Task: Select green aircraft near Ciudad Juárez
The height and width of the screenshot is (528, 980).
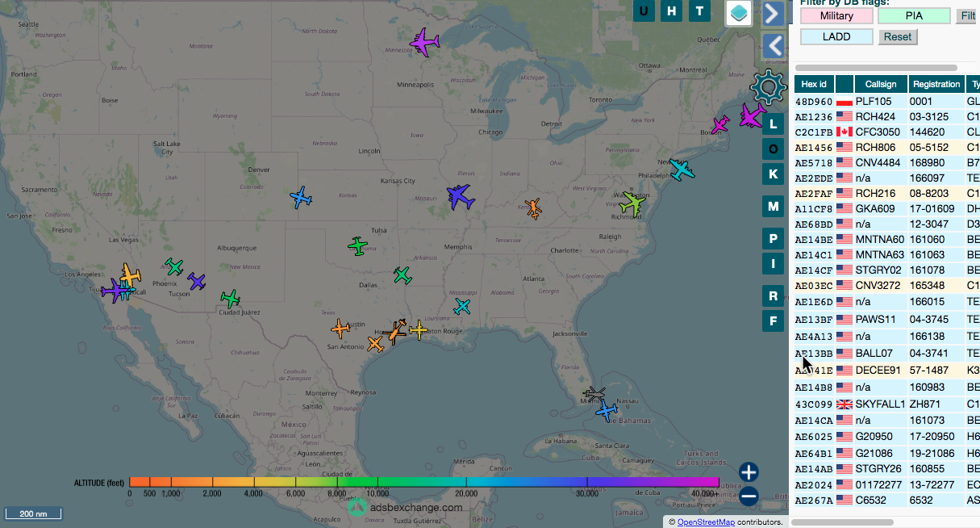Action: coord(231,300)
